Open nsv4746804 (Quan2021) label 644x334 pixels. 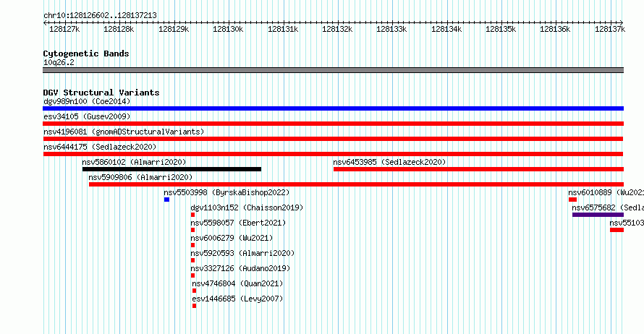coord(237,283)
